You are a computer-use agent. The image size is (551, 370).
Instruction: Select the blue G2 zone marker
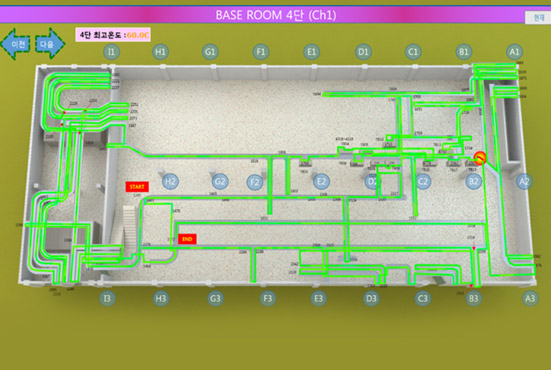[x=220, y=182]
